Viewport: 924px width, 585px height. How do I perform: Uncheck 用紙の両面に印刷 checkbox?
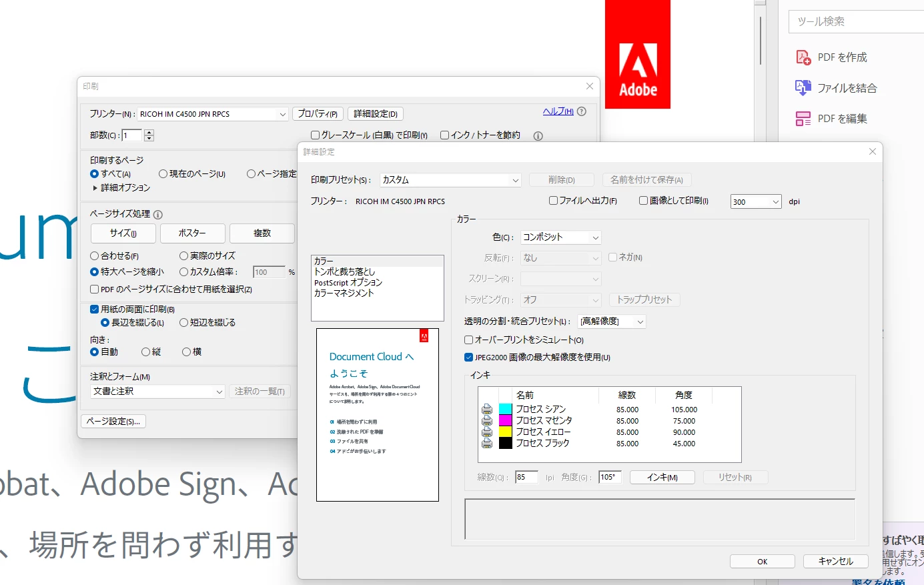94,310
